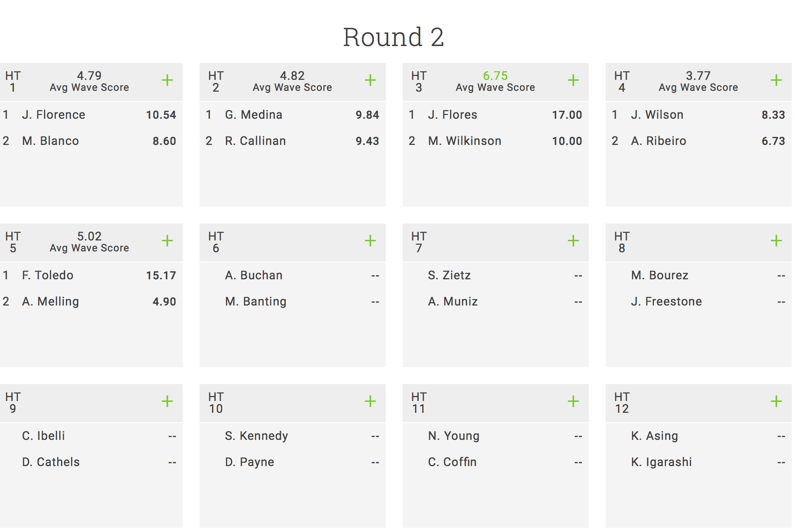Click the Round 2 heading
Viewport: 796px width, 532px height.
(393, 37)
